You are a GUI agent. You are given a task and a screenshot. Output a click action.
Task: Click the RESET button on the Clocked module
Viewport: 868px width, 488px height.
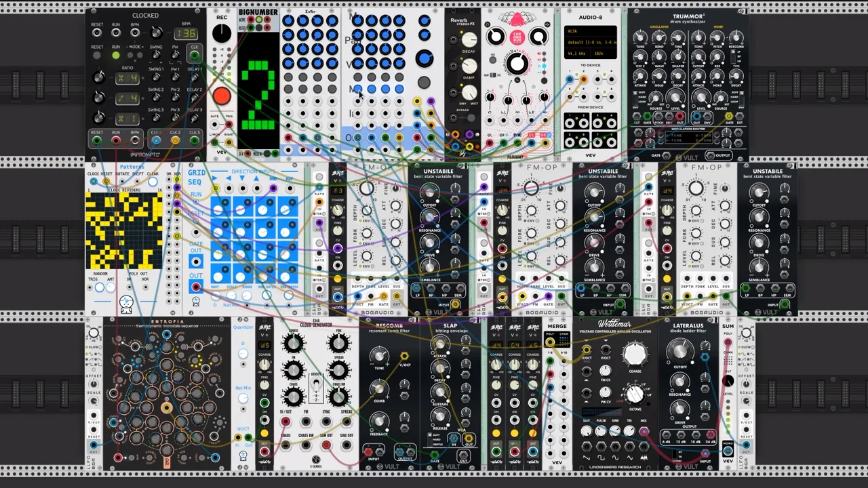coord(97,56)
